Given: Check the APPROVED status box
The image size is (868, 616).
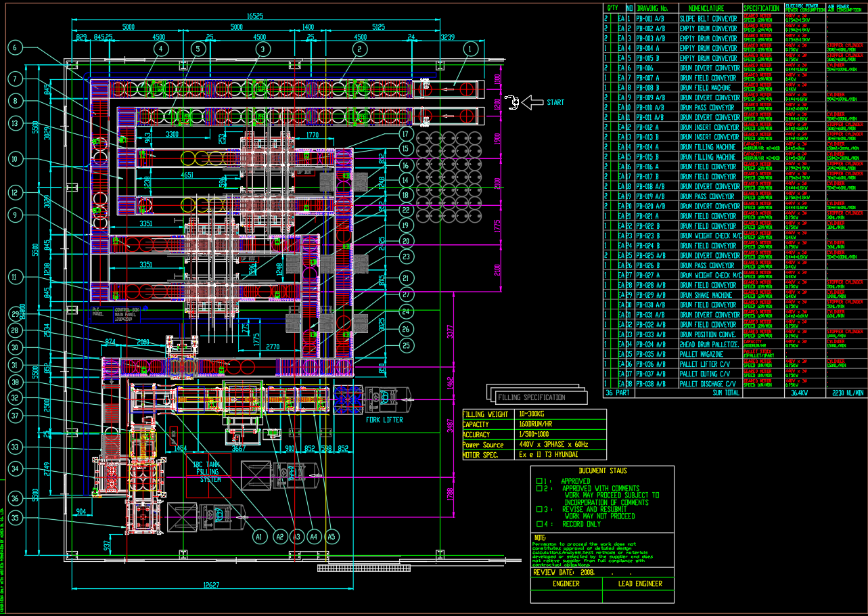Looking at the screenshot, I should tap(539, 481).
